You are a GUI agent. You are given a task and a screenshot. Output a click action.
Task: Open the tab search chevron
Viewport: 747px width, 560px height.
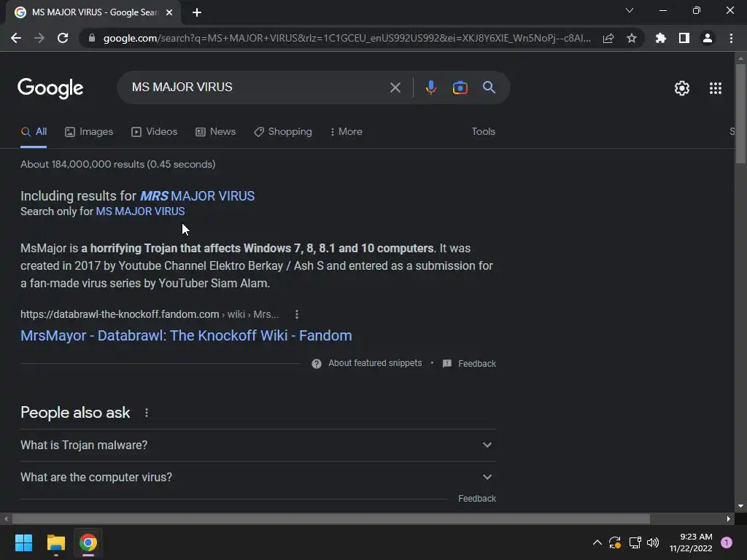pyautogui.click(x=630, y=10)
